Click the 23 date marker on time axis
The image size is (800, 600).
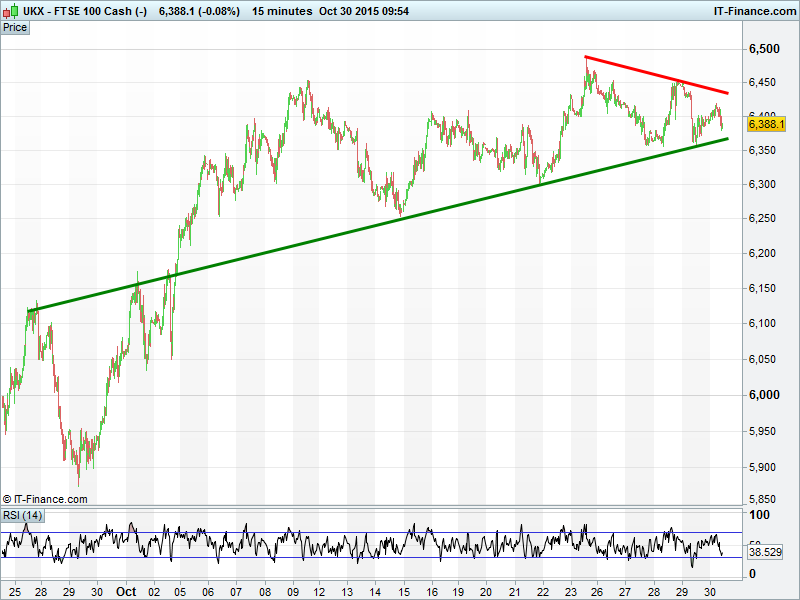[x=569, y=591]
